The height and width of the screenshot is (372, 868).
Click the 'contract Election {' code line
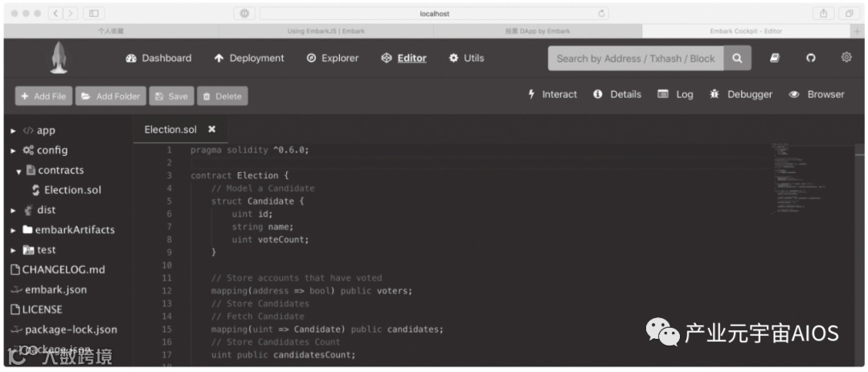(240, 175)
